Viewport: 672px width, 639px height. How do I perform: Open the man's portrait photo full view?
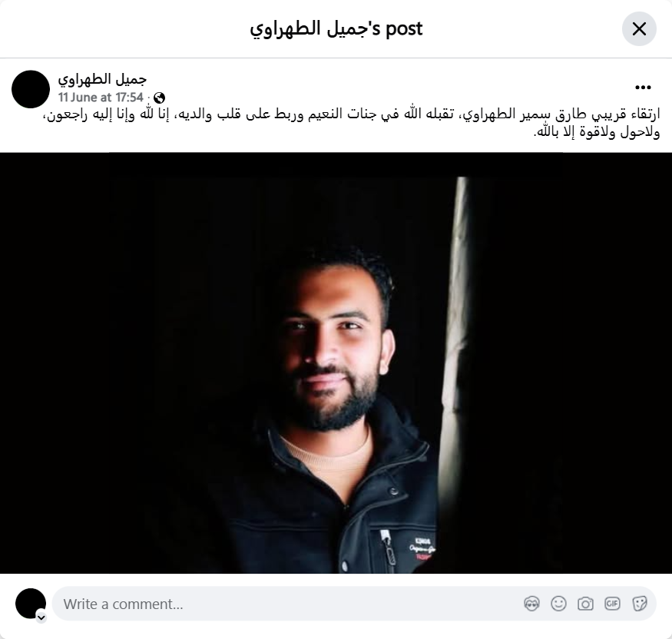336,363
